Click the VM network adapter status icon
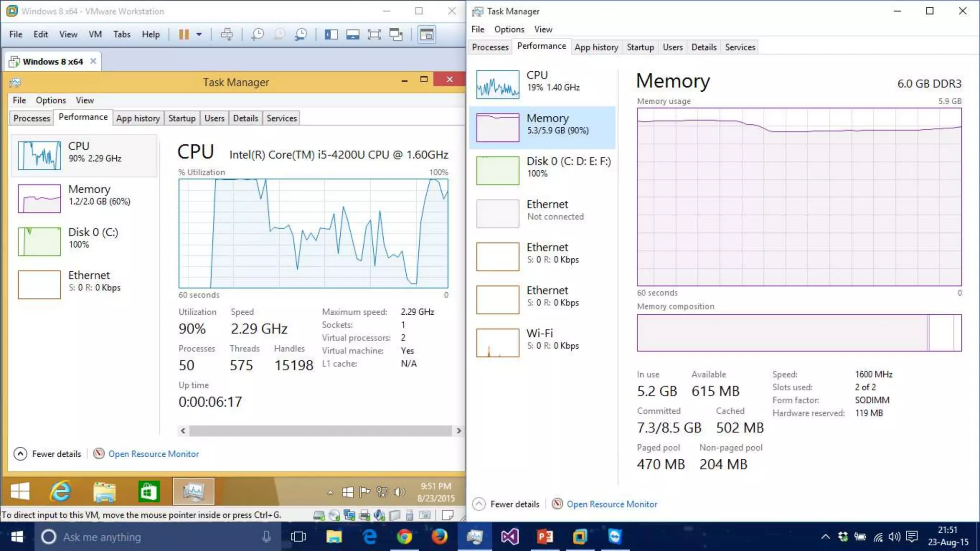The width and height of the screenshot is (980, 551). click(349, 515)
